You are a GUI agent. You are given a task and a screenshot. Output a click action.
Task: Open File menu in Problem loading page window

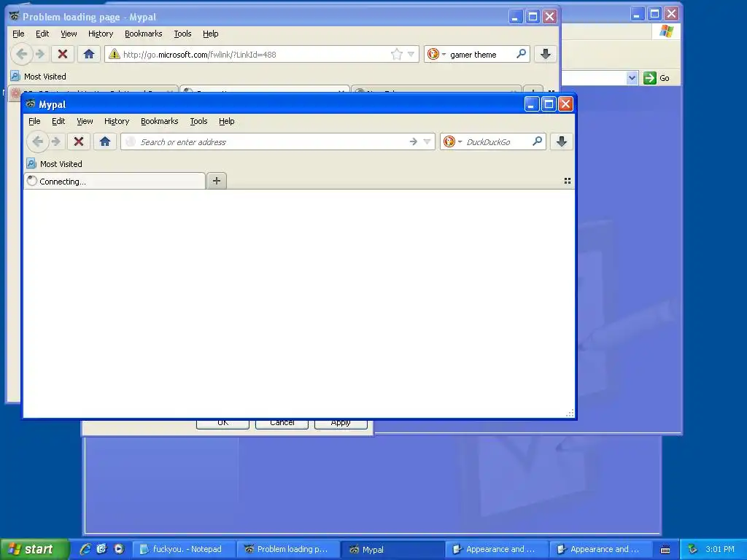pyautogui.click(x=18, y=34)
